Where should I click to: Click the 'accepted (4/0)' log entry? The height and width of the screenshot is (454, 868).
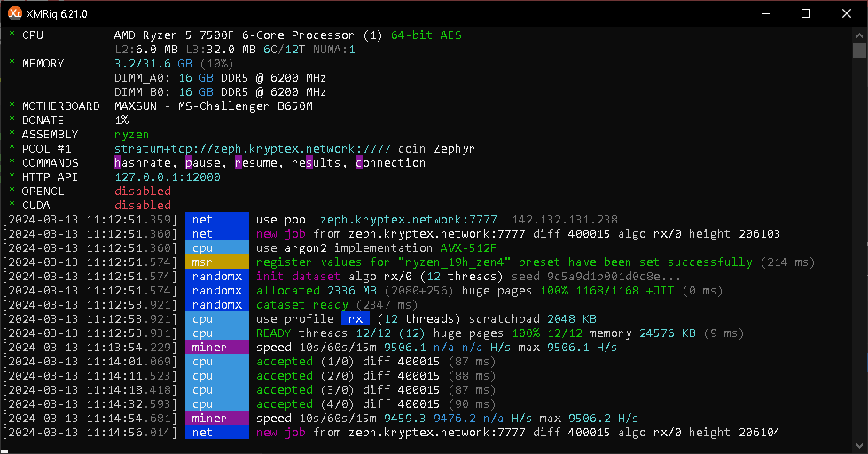point(305,404)
